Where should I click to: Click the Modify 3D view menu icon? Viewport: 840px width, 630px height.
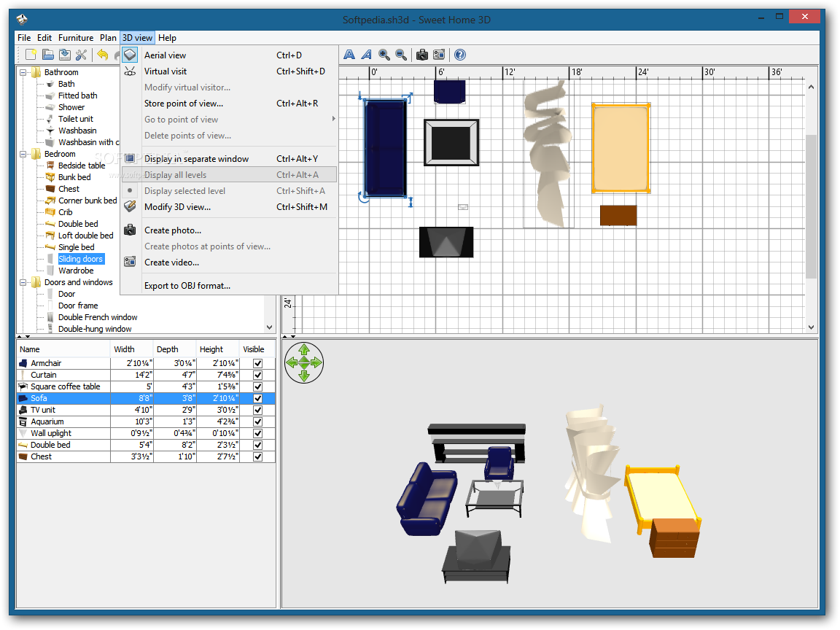pyautogui.click(x=131, y=207)
